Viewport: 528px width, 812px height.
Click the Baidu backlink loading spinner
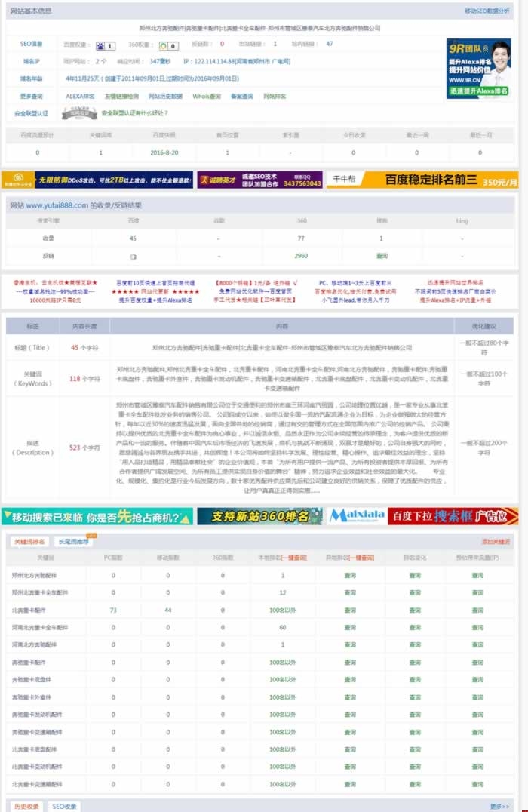[133, 256]
